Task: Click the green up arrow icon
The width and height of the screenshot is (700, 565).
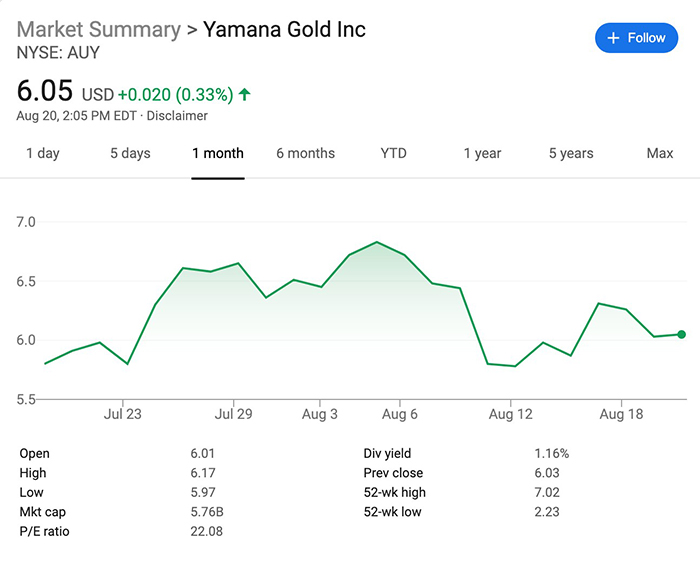Action: pos(245,95)
